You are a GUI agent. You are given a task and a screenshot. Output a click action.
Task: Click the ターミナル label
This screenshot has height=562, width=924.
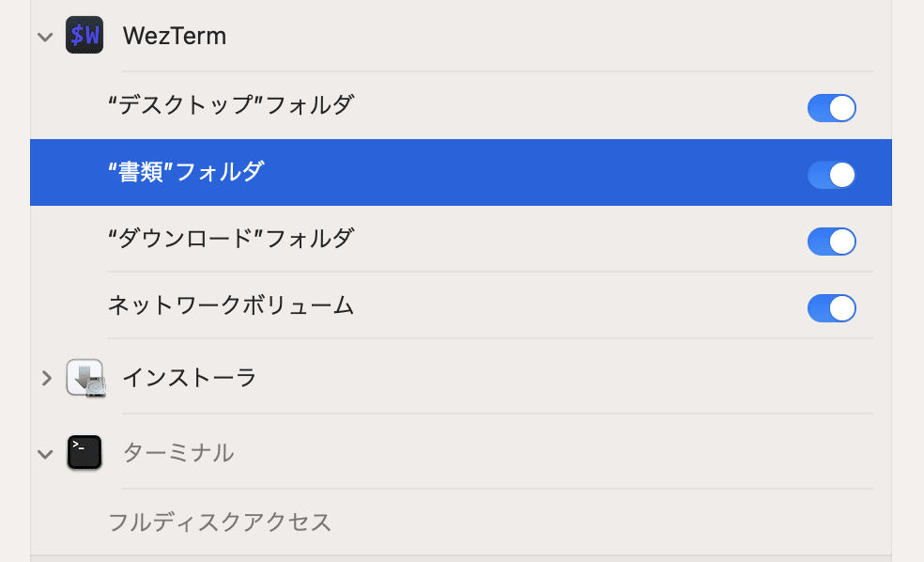pyautogui.click(x=178, y=452)
